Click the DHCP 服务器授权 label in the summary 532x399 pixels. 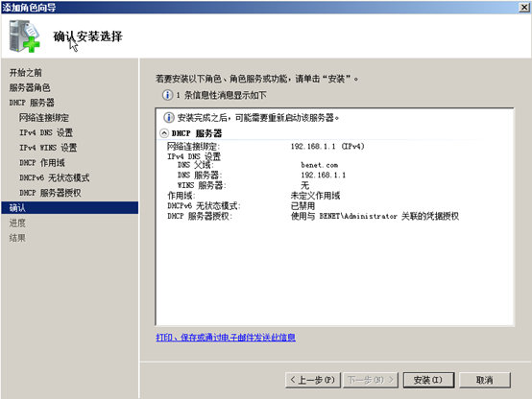(x=200, y=216)
